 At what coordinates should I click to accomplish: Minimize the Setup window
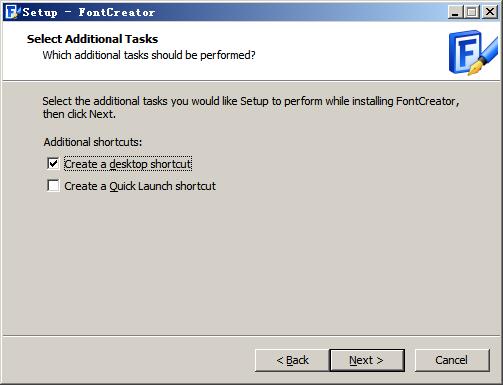pos(455,12)
